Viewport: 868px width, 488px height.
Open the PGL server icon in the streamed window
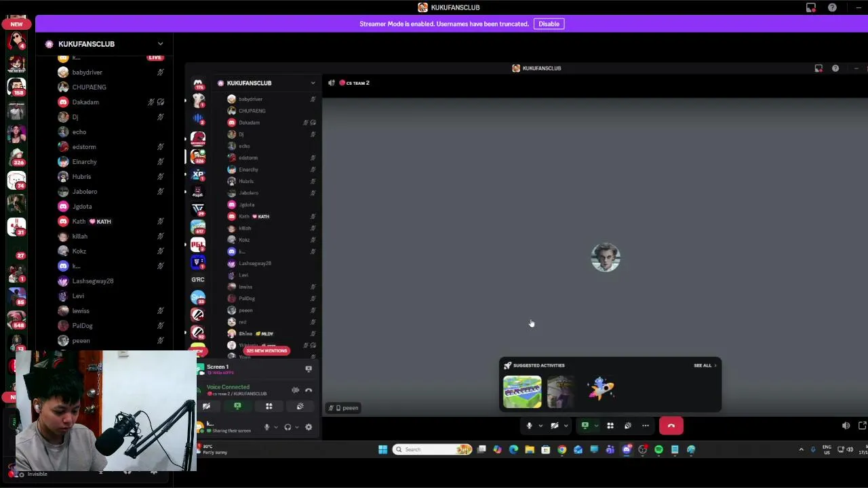point(198,245)
